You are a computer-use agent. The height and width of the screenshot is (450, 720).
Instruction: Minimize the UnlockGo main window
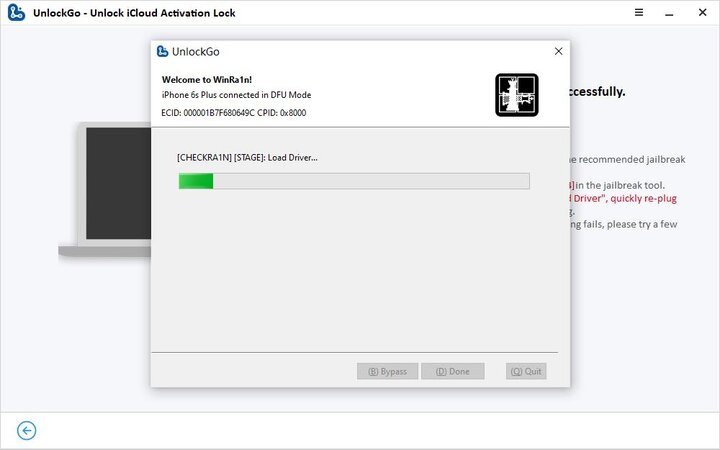[x=669, y=13]
